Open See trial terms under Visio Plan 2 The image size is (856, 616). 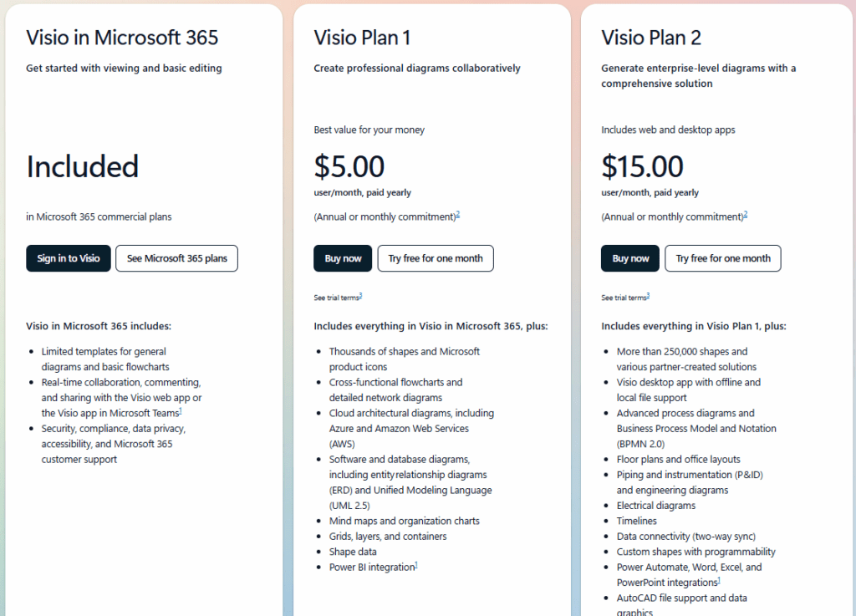pyautogui.click(x=624, y=297)
